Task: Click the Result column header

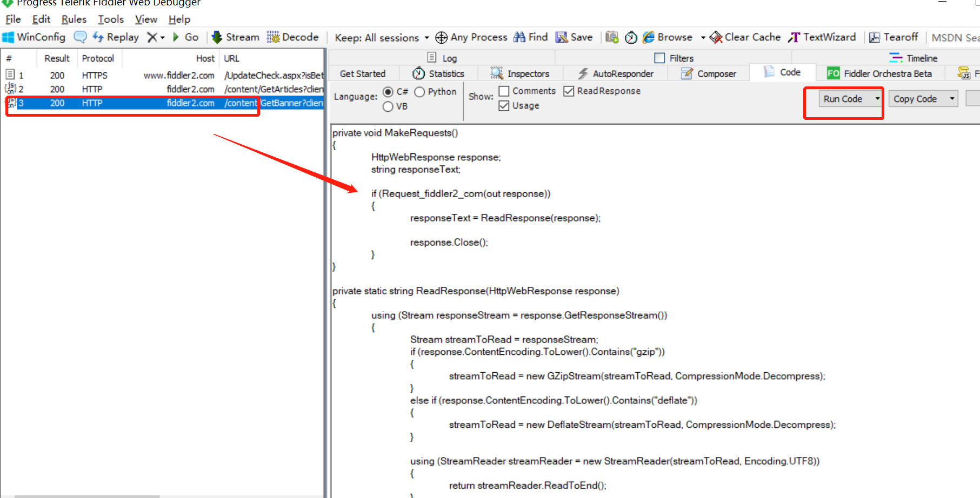Action: click(x=57, y=58)
